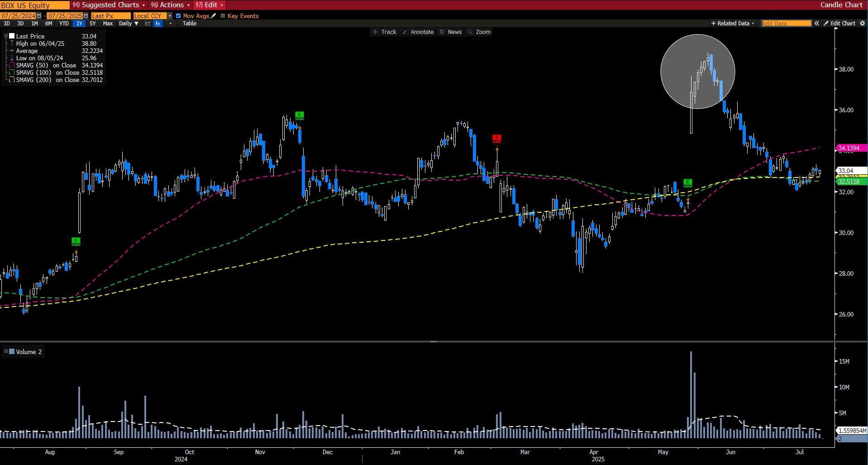Viewport: 868px width, 465px height.
Task: Enable the Key Events checkbox
Action: (223, 16)
